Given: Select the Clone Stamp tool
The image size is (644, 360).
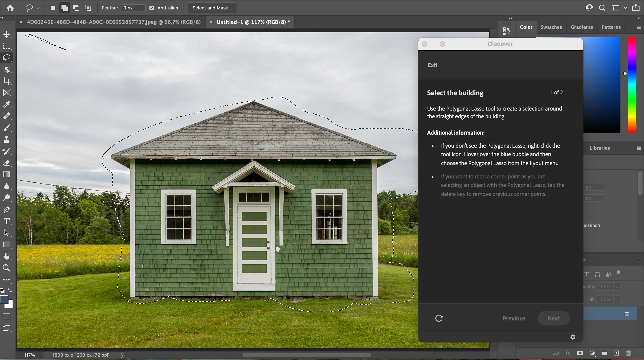Looking at the screenshot, I should click(x=7, y=140).
